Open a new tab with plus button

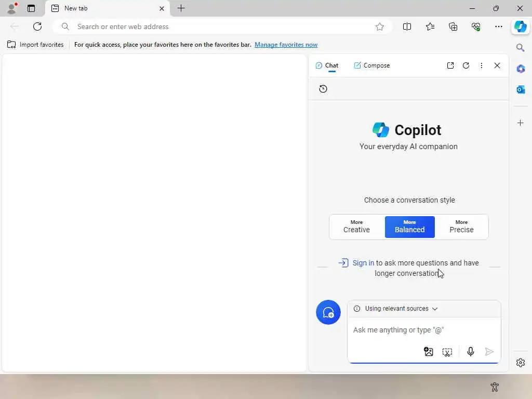[x=181, y=8]
